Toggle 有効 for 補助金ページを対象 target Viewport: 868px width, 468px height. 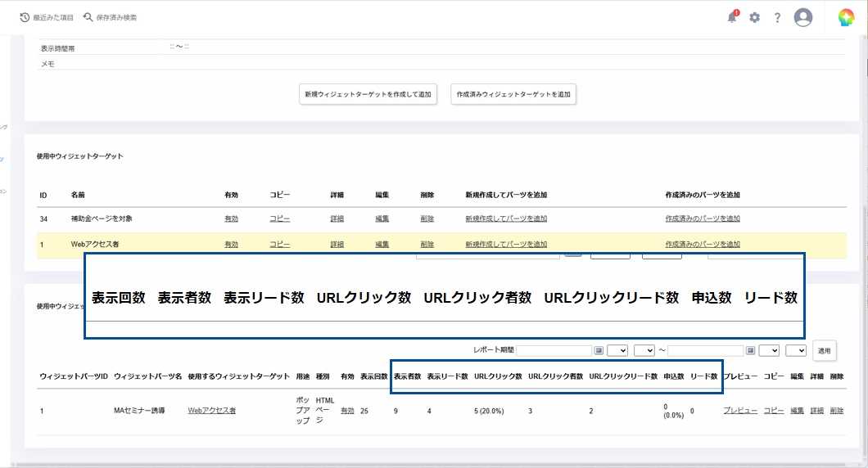(x=231, y=219)
